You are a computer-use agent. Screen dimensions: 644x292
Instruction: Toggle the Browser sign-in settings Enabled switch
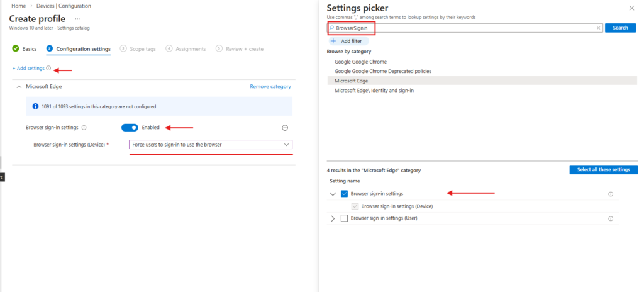tap(130, 128)
